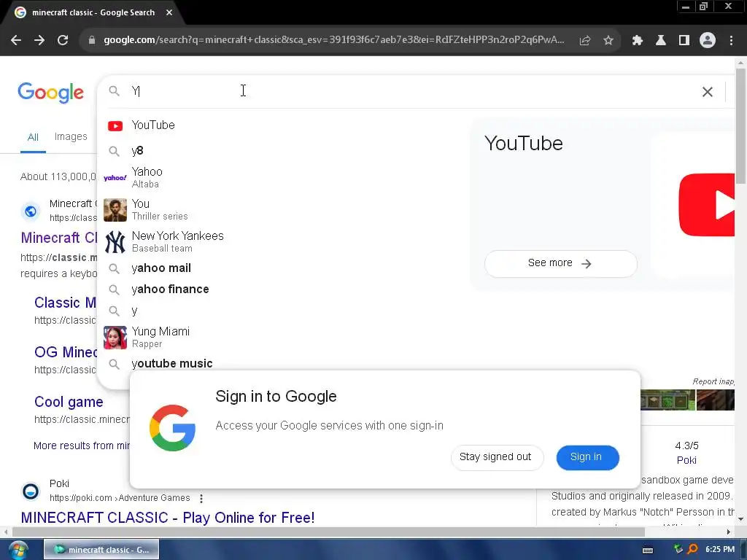The image size is (747, 560).
Task: Click the red YouTube icon in suggestions
Action: pos(115,125)
